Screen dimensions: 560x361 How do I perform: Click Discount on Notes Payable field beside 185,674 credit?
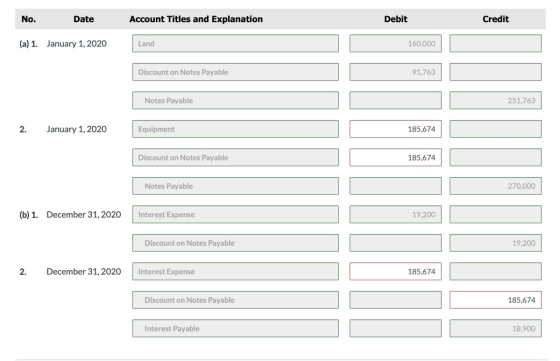click(x=235, y=300)
